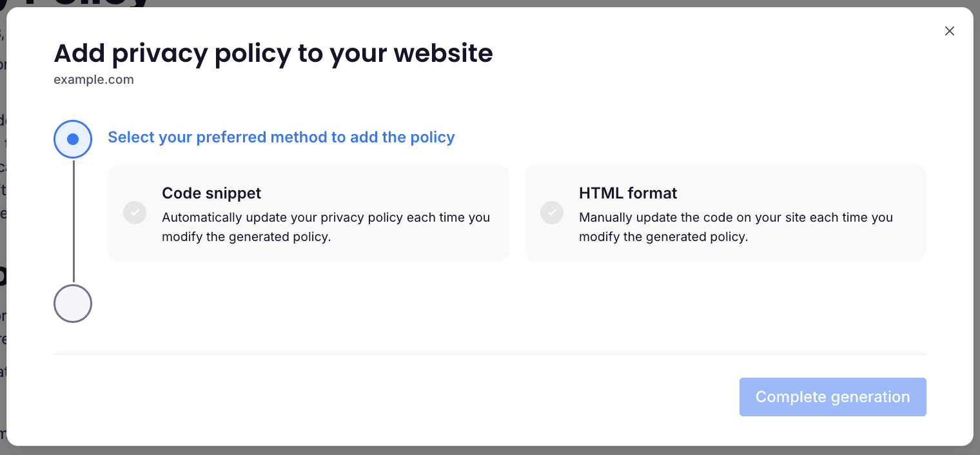The image size is (980, 455).
Task: Click the horizontal divider above Complete generation
Action: click(490, 354)
